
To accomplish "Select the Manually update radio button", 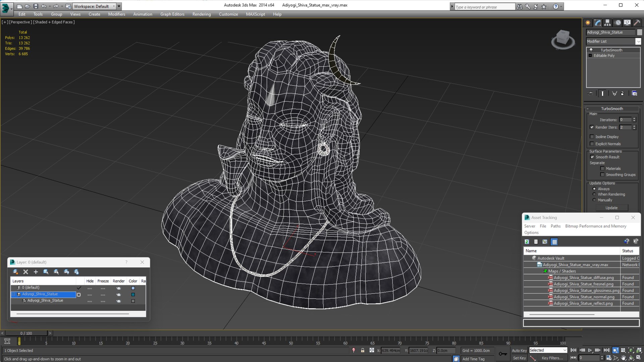I will point(594,200).
